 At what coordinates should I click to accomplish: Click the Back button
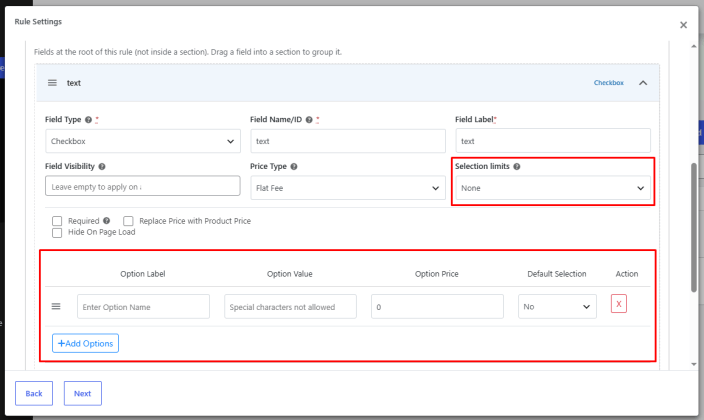point(34,393)
